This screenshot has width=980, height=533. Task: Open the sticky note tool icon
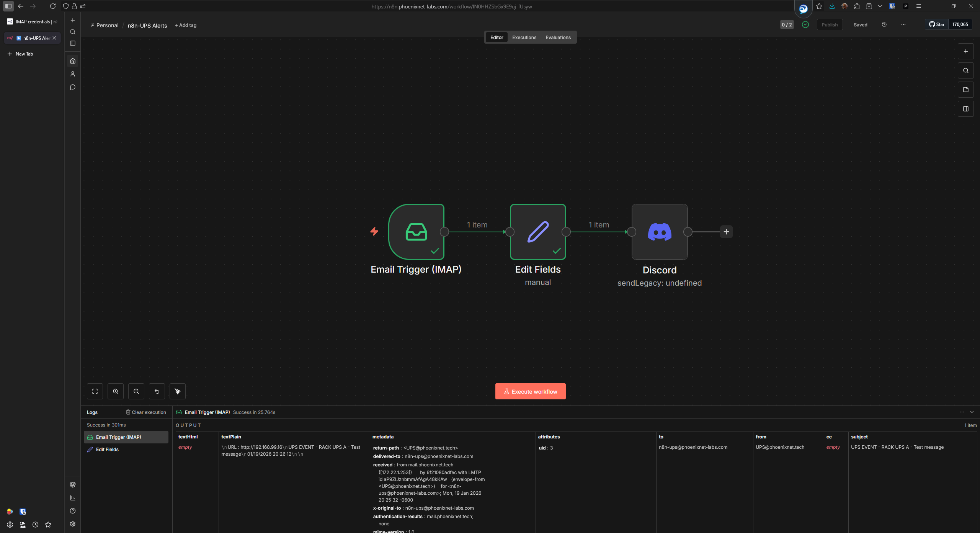tap(965, 90)
